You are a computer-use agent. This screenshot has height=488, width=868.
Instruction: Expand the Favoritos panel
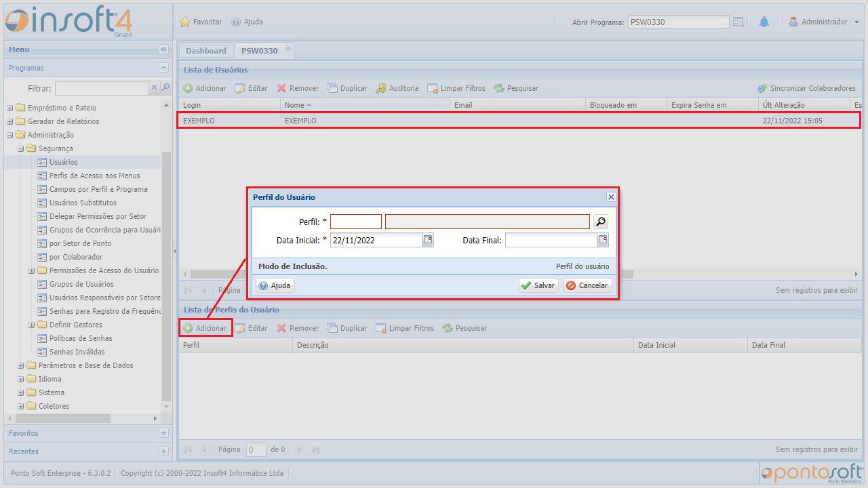(x=163, y=433)
